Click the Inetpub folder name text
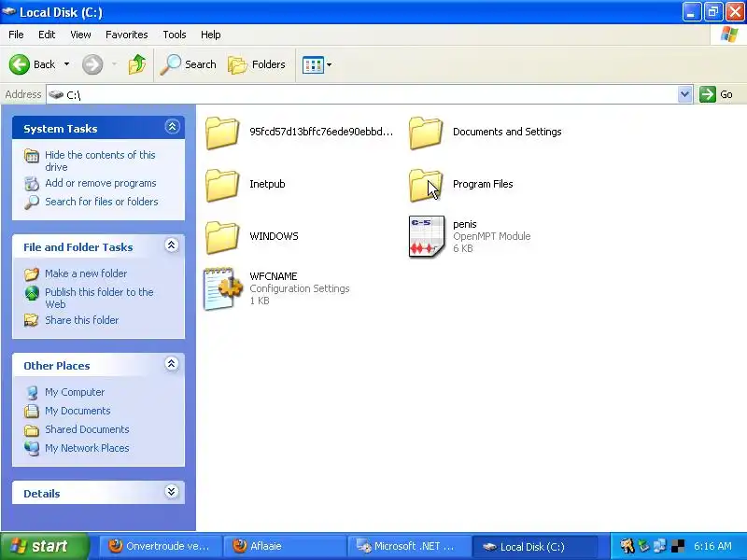747x560 pixels. click(267, 184)
